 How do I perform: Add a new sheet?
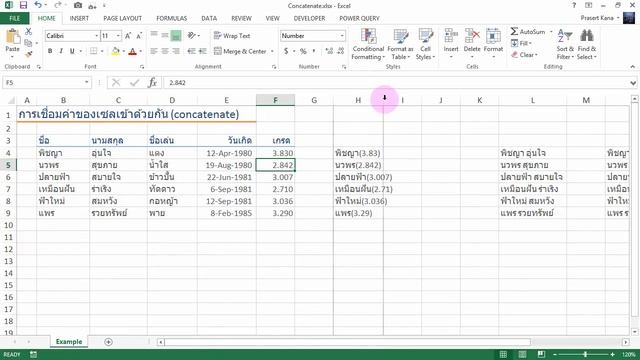(x=108, y=342)
